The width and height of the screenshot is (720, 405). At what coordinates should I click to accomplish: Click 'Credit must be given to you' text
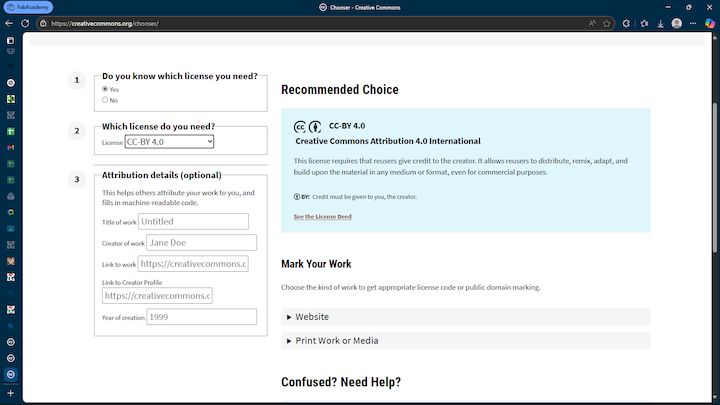pyautogui.click(x=365, y=197)
